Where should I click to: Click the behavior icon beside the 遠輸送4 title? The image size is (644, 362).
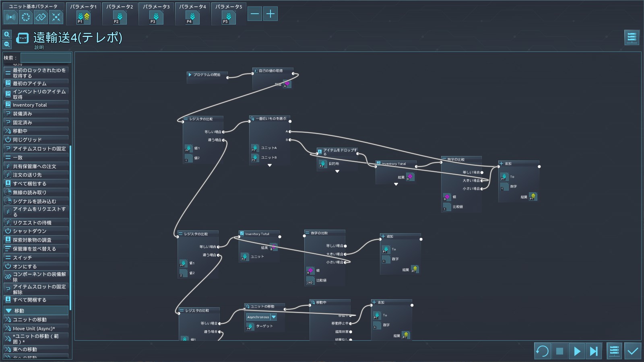point(23,38)
